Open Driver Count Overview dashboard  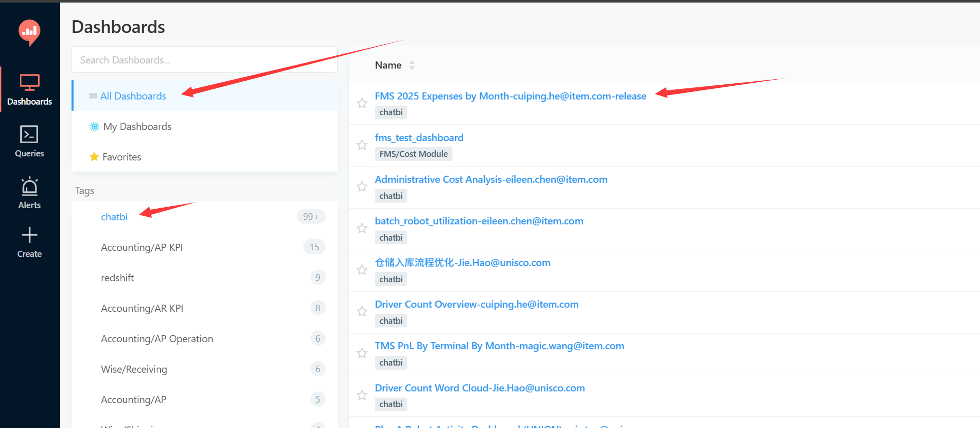[x=476, y=304]
